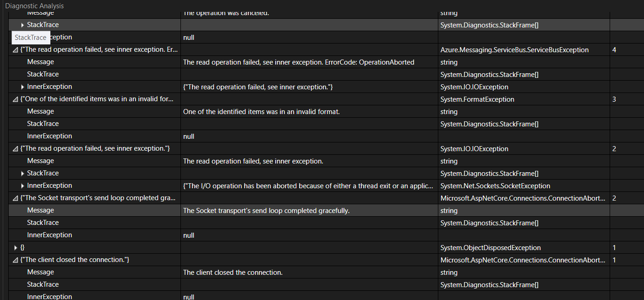Image resolution: width=644 pixels, height=300 pixels.
Task: Select Azure.Messaging.ServiceBus.ServiceBusException type cell
Action: pos(514,50)
